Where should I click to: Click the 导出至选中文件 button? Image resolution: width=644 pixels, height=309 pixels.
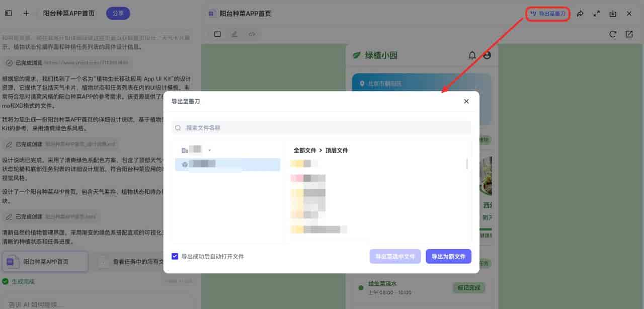pyautogui.click(x=395, y=256)
